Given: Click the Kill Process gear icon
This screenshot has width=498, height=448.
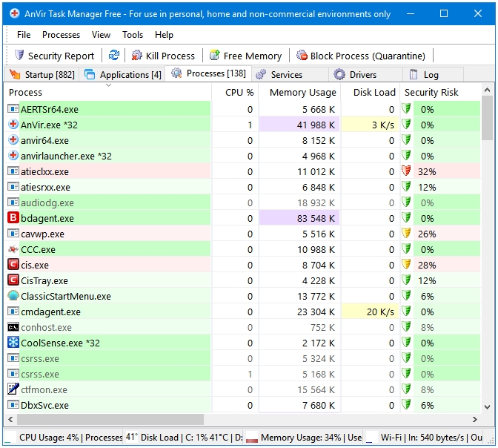Looking at the screenshot, I should 137,56.
